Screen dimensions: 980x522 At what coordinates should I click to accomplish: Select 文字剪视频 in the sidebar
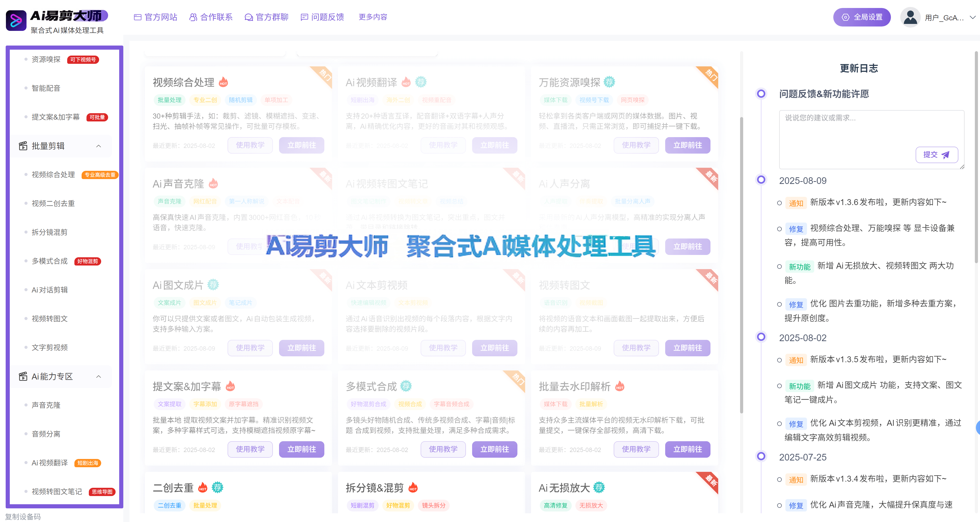[x=49, y=348]
